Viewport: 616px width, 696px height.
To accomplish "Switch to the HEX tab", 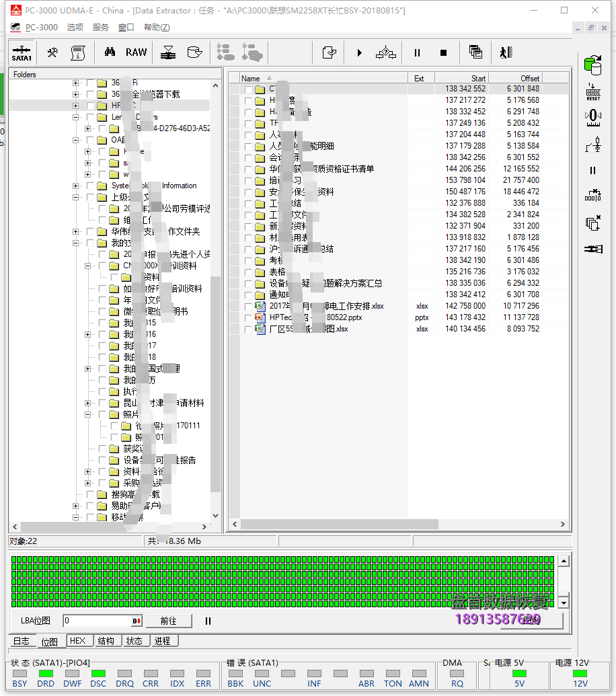I will [x=77, y=641].
